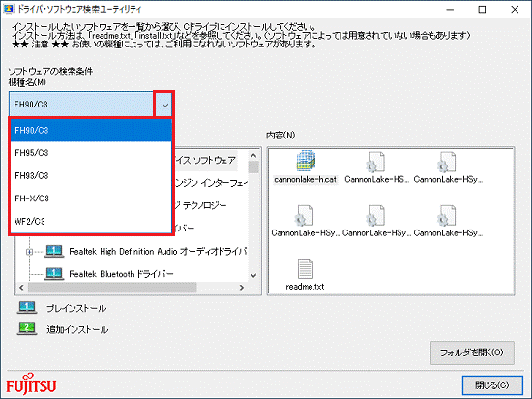
Task: Select FH90/C3 in the dropdown list
Action: pos(91,131)
